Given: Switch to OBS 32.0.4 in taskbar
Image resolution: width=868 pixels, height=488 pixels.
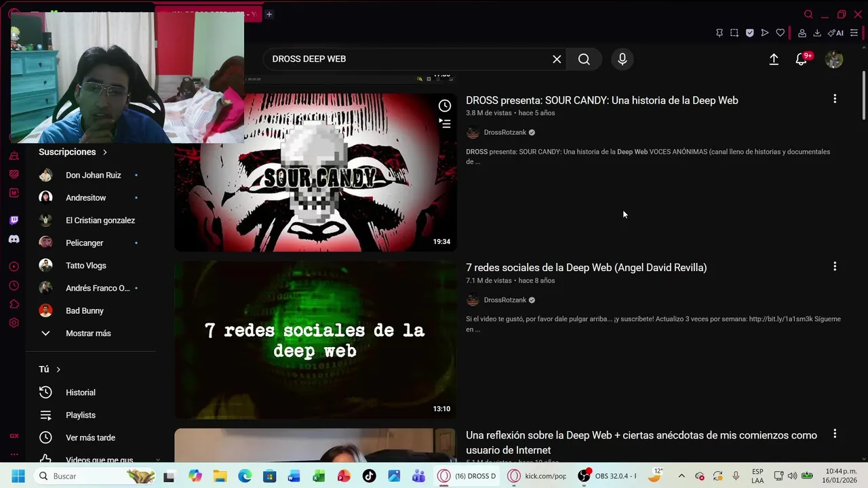Looking at the screenshot, I should 608,476.
